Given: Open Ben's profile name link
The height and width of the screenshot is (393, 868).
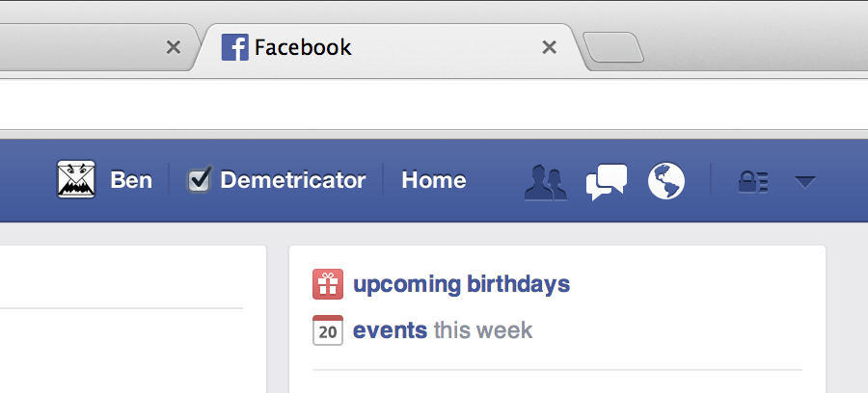Looking at the screenshot, I should click(131, 180).
